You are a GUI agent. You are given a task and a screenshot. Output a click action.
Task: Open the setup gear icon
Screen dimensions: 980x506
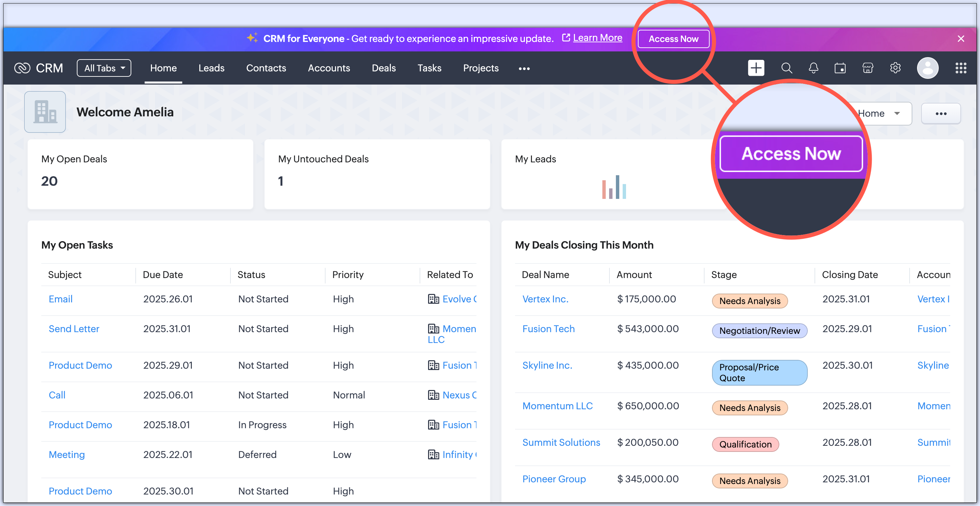pos(895,68)
